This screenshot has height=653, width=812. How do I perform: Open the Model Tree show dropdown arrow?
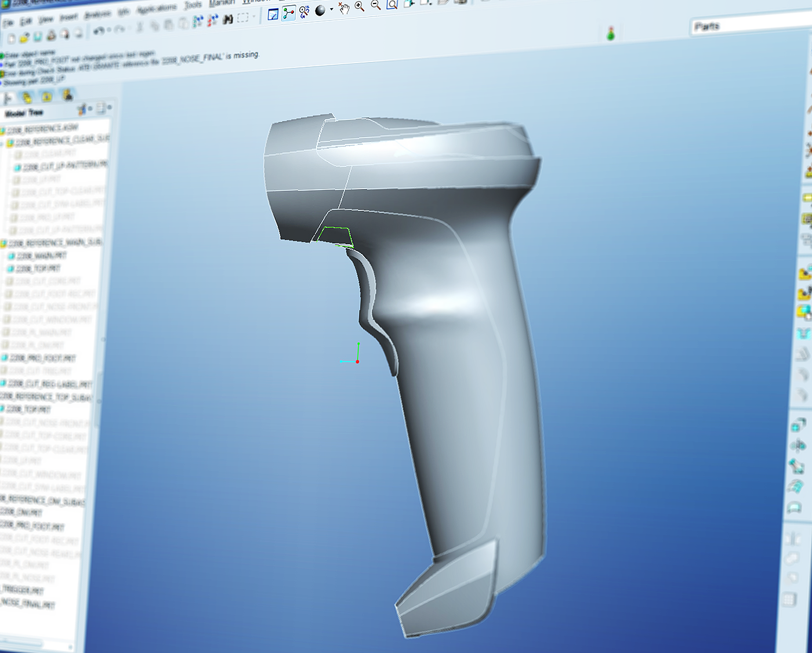coord(110,107)
